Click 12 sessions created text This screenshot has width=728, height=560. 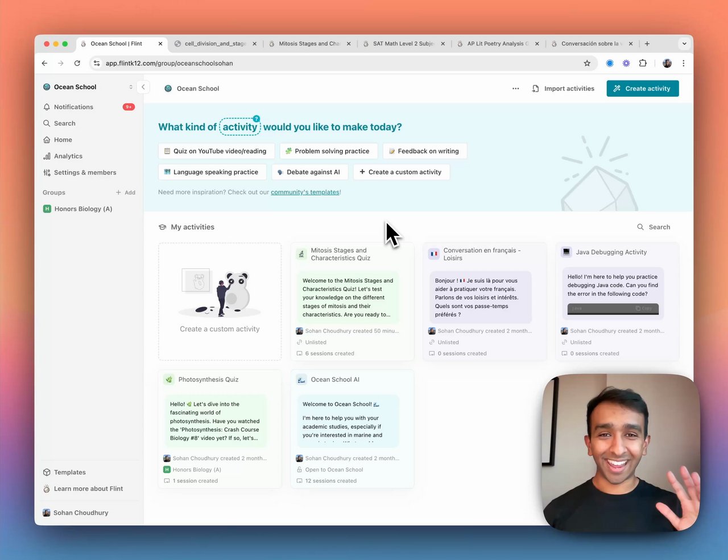(x=331, y=481)
